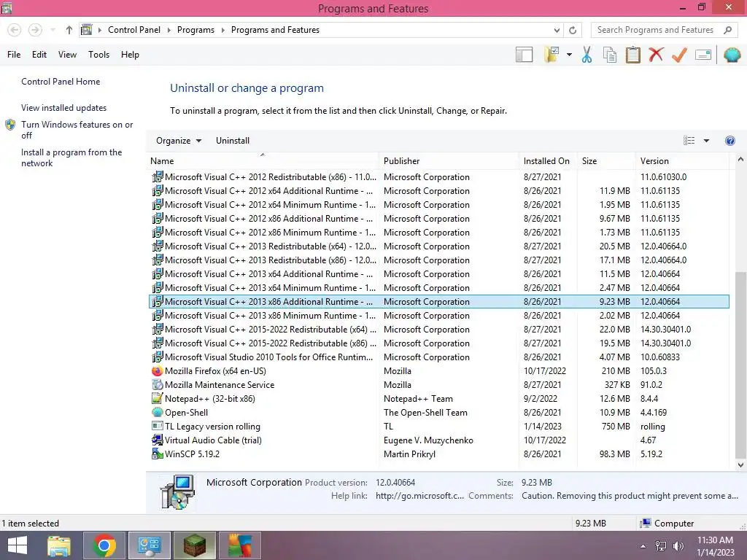Click Install a program from the network
Viewport: 747px width, 560px height.
71,157
